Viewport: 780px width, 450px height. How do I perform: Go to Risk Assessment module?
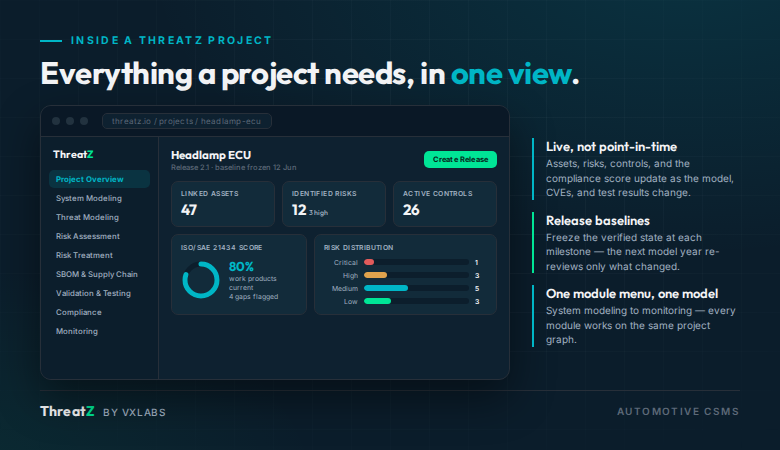88,236
